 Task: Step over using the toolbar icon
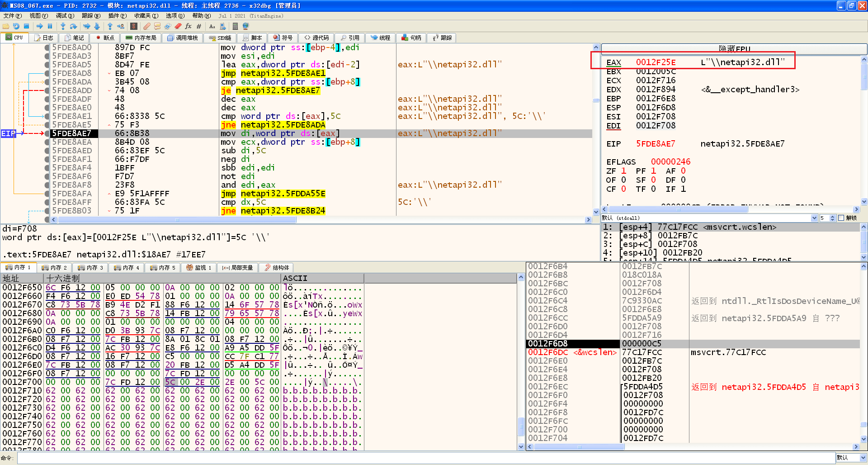pos(73,26)
